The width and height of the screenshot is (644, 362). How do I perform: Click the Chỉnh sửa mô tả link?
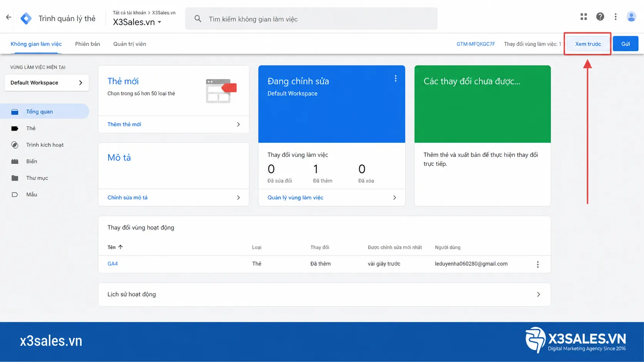(127, 198)
